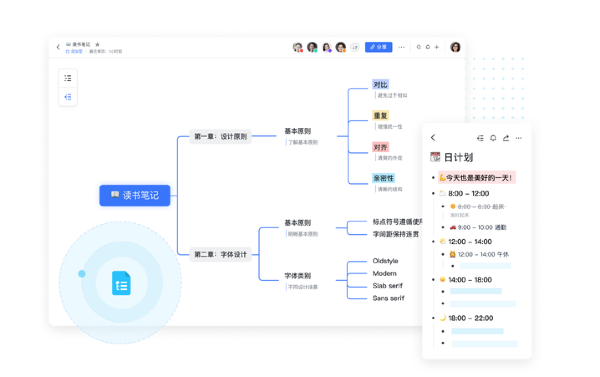
Task: Open the notification bell in main header
Action: click(428, 47)
